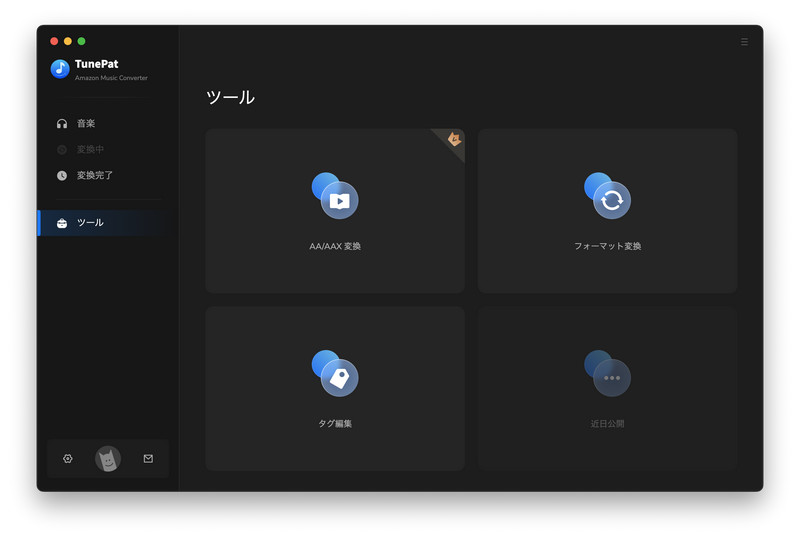Select the disabled 変換中 sidebar item

[90, 150]
